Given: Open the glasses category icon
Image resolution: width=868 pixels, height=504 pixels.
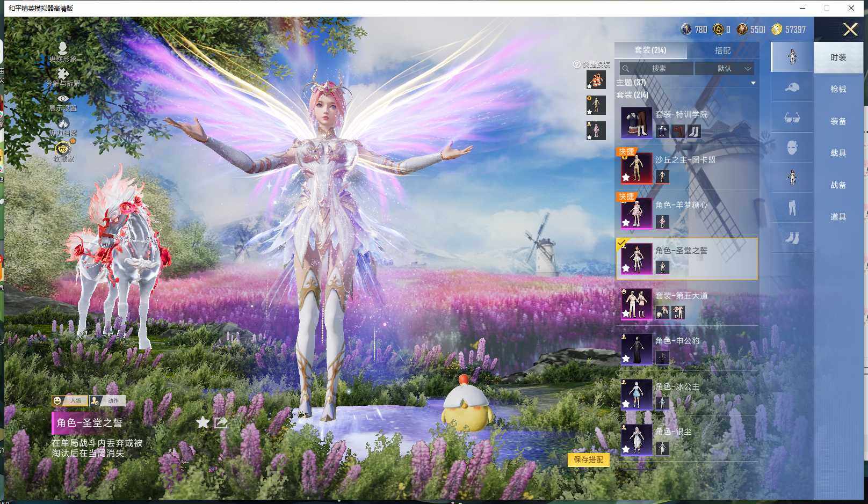Looking at the screenshot, I should 792,118.
